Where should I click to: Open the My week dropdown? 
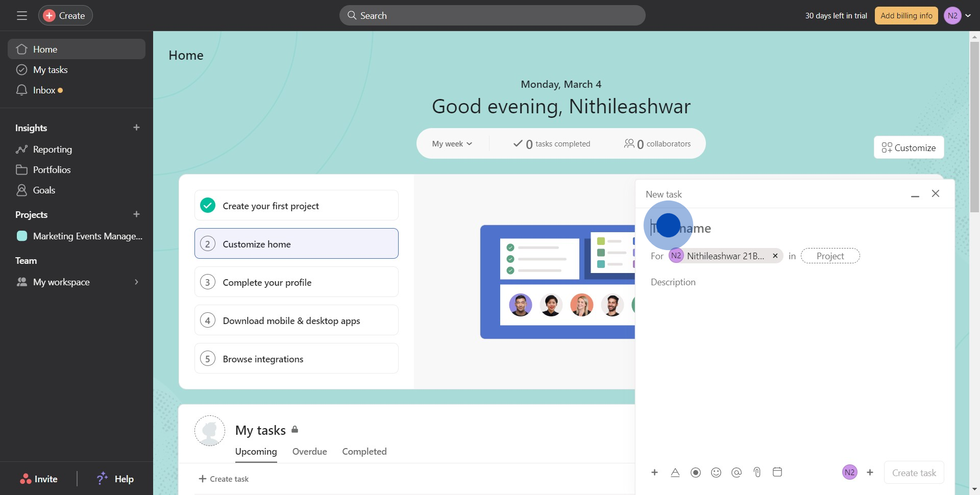[452, 144]
